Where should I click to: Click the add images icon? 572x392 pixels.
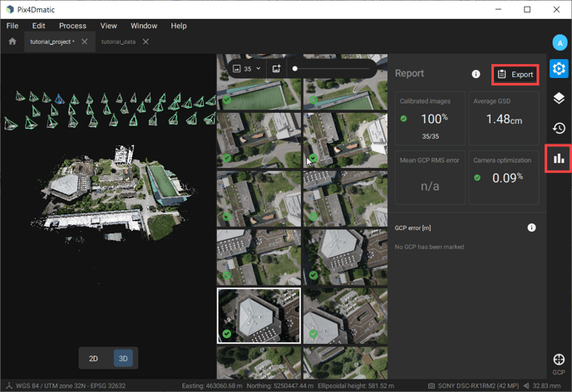(276, 69)
